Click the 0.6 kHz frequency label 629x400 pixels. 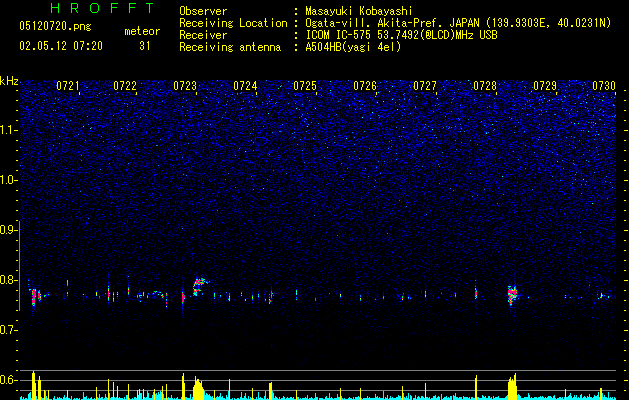coord(9,380)
